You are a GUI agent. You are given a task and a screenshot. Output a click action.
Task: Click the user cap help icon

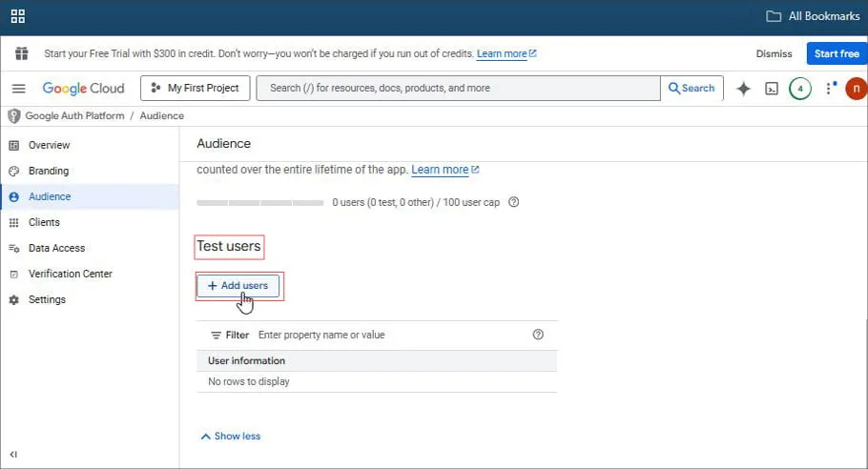pyautogui.click(x=514, y=202)
